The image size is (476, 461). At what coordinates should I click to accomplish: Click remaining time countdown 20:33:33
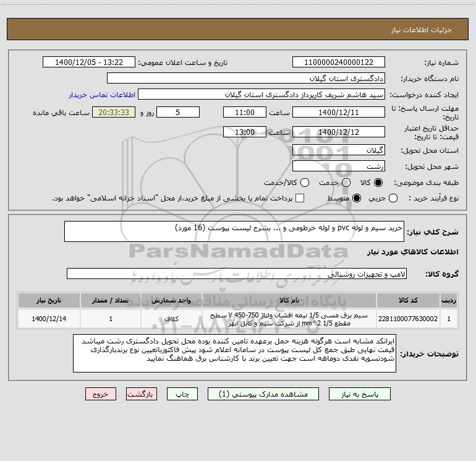pos(114,112)
